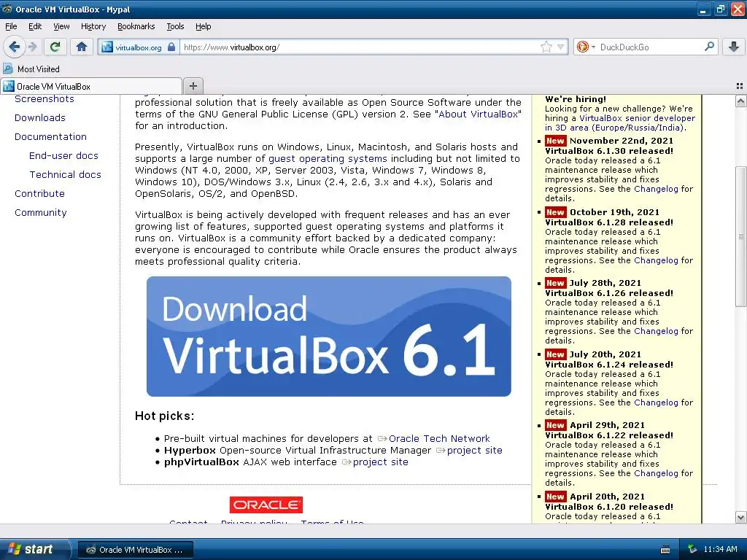Open the View menu
Viewport: 747px width, 560px height.
point(61,26)
